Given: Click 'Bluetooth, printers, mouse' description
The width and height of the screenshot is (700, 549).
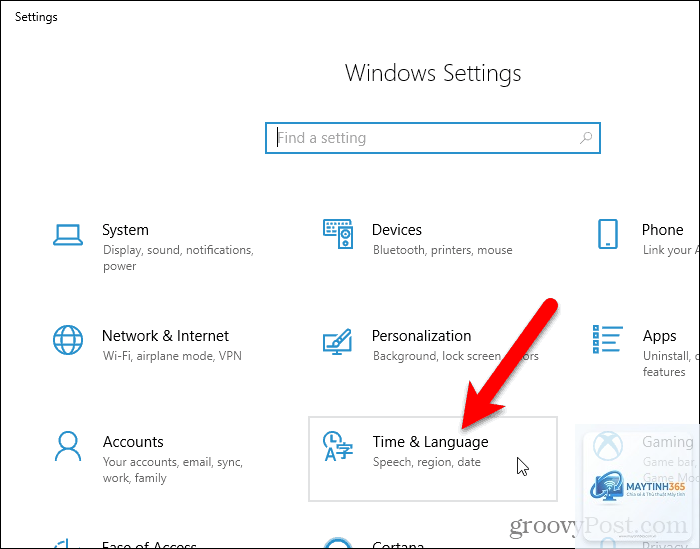Looking at the screenshot, I should tap(442, 250).
